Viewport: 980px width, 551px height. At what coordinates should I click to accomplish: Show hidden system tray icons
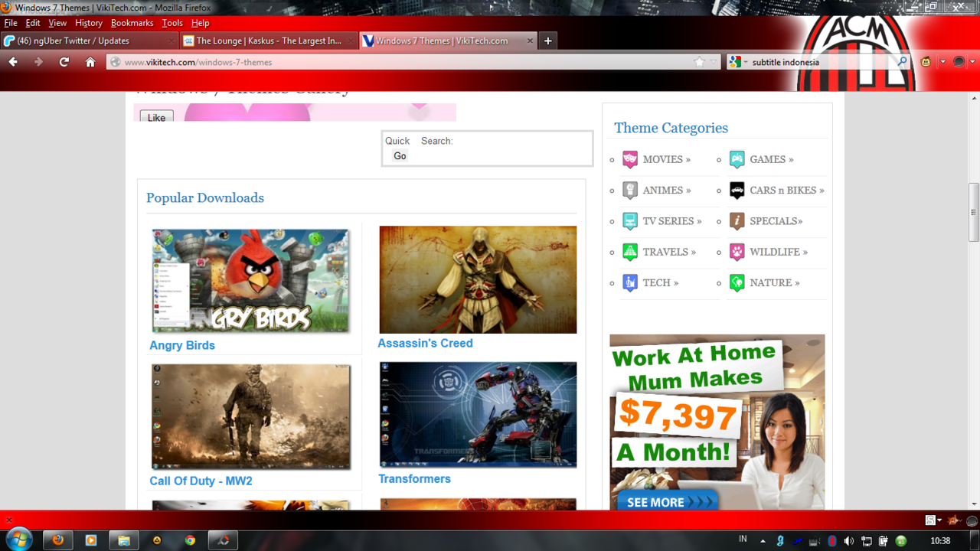click(763, 541)
